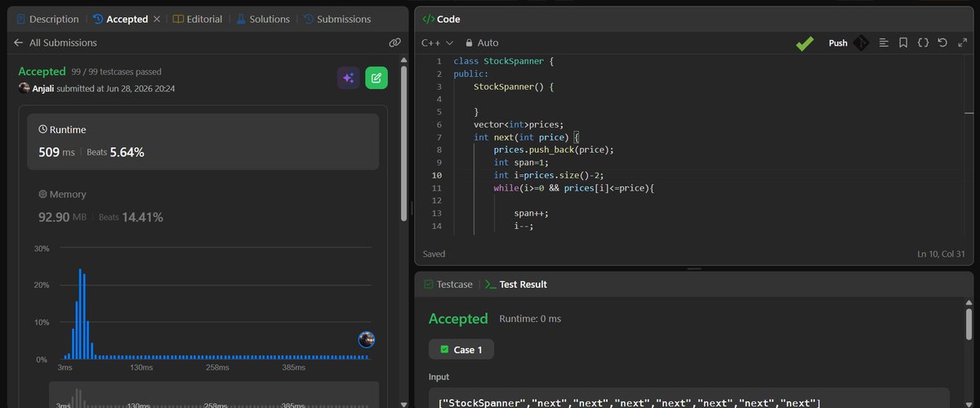This screenshot has height=408, width=980.
Task: Switch to the Description tab
Action: coord(47,19)
